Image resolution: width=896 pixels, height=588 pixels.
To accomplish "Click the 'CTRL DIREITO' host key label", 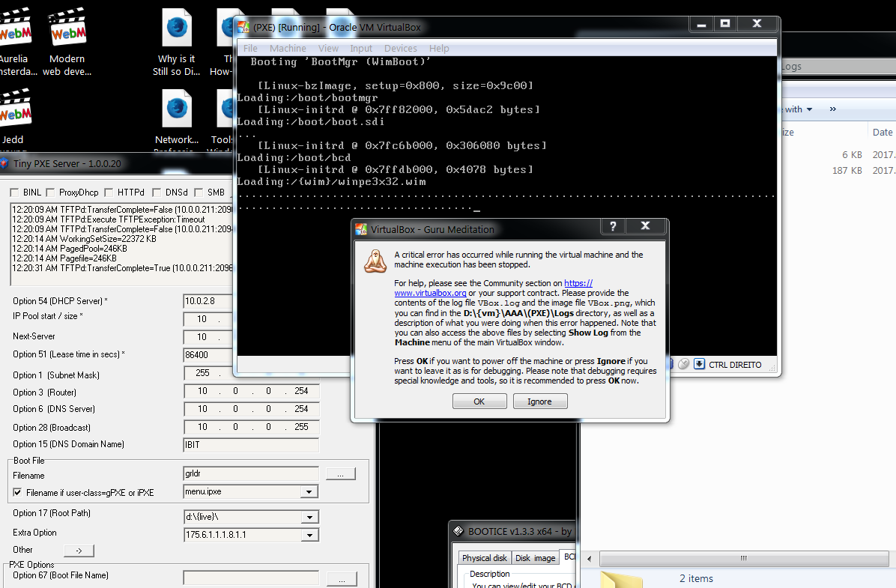I will click(x=735, y=365).
